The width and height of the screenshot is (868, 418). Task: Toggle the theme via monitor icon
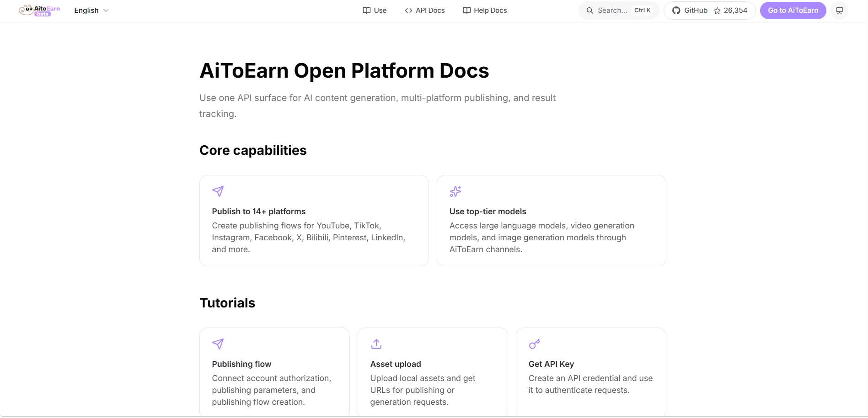pyautogui.click(x=840, y=11)
